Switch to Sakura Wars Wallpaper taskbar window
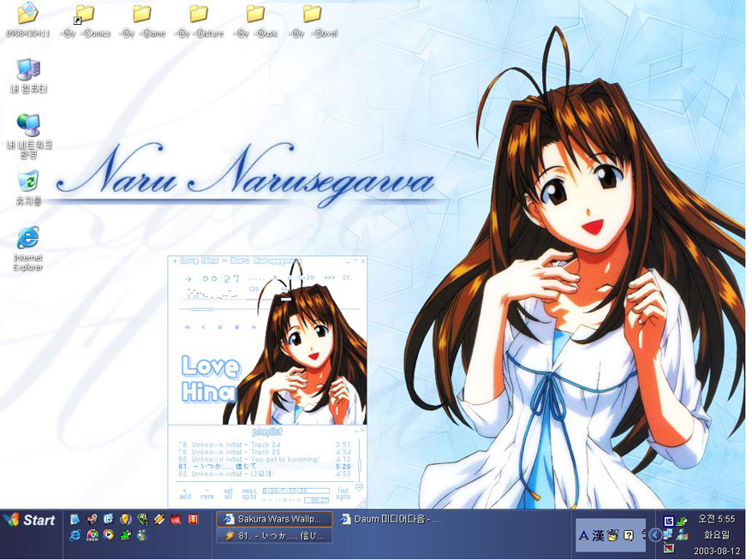The image size is (752, 560). point(274,519)
